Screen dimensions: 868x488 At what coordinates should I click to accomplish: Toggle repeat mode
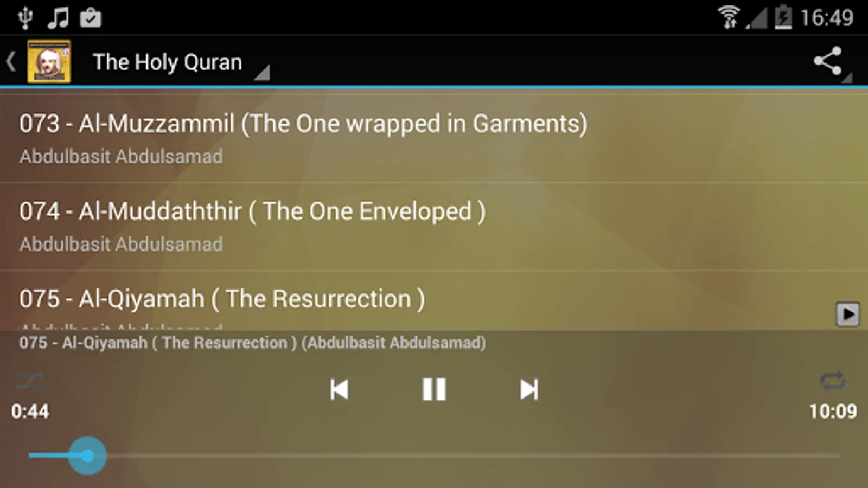pyautogui.click(x=833, y=381)
